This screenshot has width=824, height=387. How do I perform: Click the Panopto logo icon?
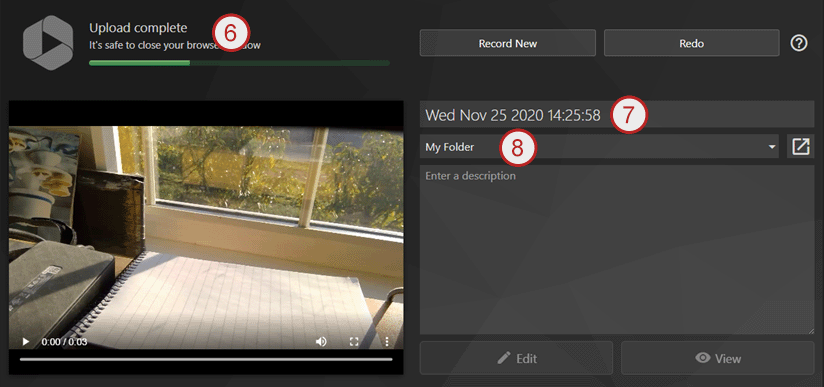(48, 43)
